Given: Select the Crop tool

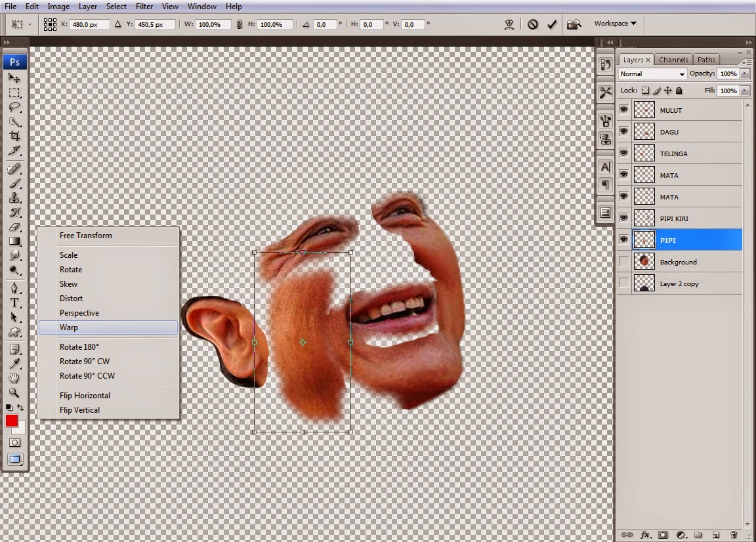Looking at the screenshot, I should [14, 136].
